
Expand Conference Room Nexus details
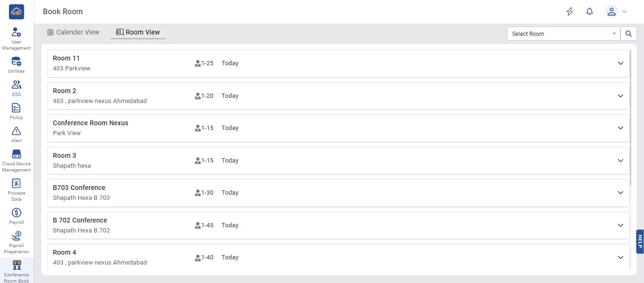pos(620,128)
